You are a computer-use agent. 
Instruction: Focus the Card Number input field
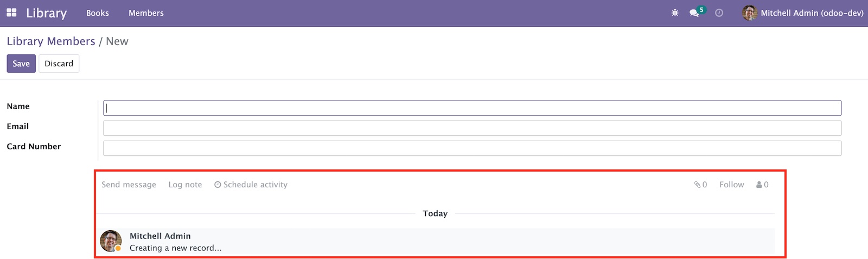point(472,148)
